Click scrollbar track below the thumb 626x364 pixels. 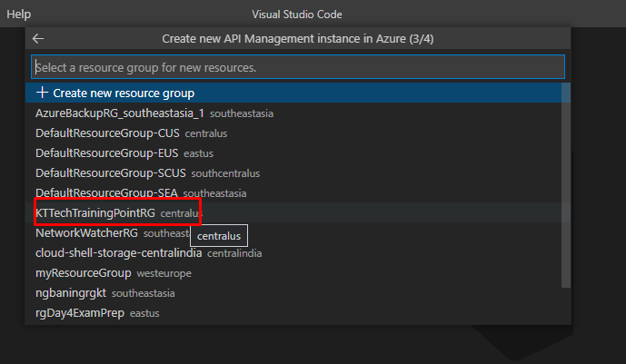point(566,307)
